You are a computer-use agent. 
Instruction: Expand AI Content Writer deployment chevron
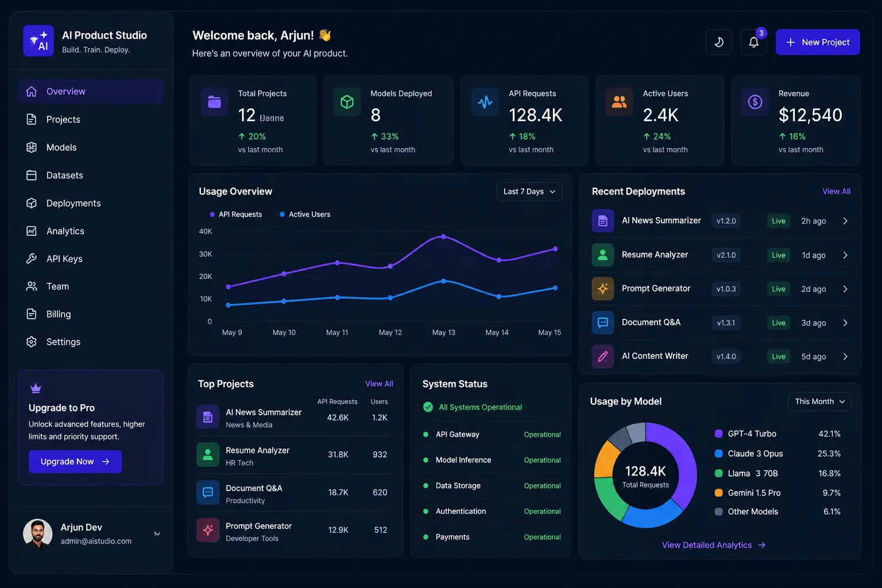845,357
